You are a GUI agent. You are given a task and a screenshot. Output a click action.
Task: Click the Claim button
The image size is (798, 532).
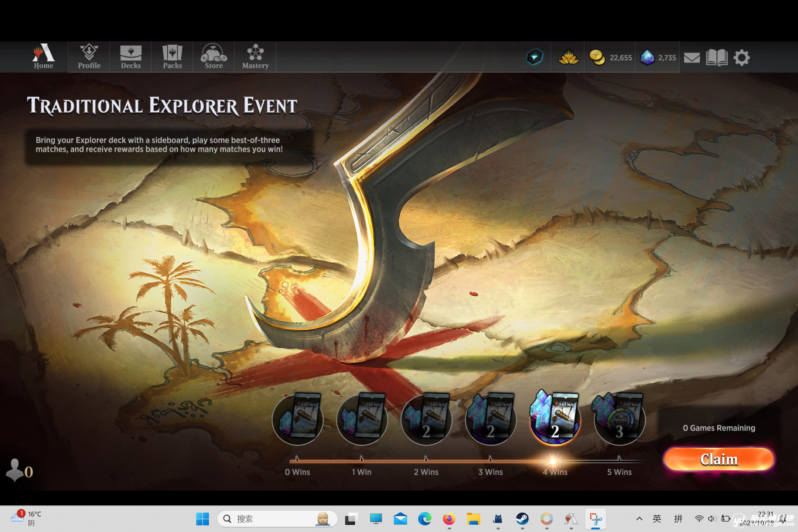719,459
